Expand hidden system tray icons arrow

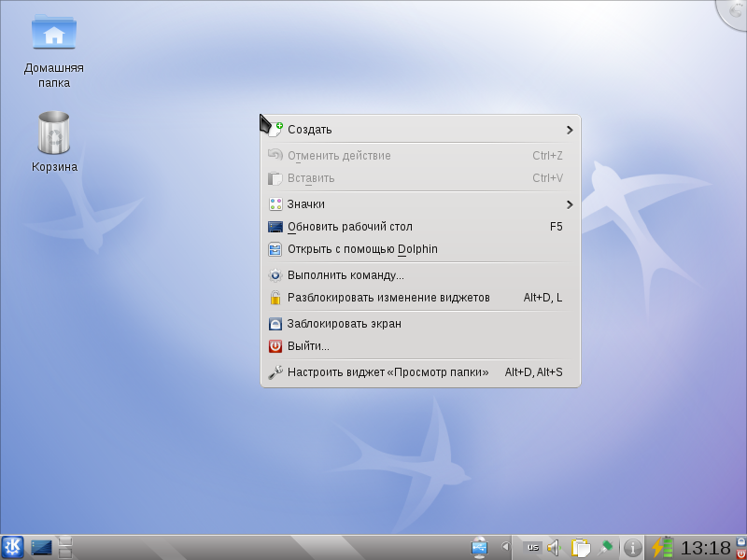tap(505, 547)
